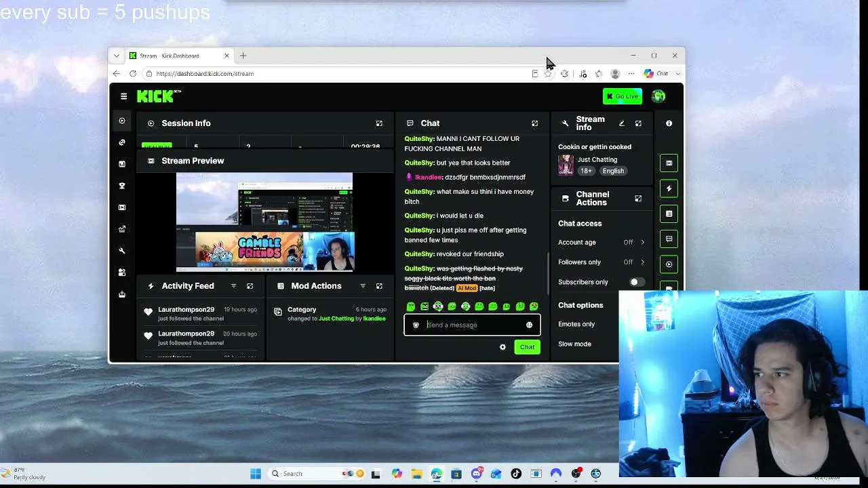868x488 pixels.
Task: Pop out the Chat panel
Action: [x=534, y=123]
